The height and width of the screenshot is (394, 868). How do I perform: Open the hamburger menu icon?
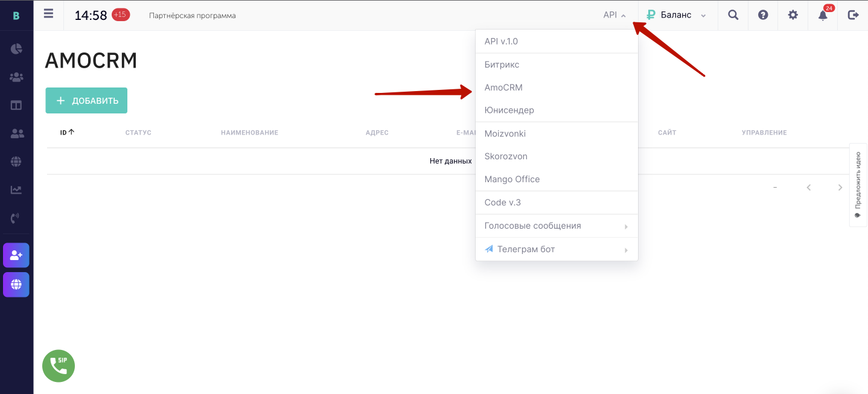click(48, 14)
